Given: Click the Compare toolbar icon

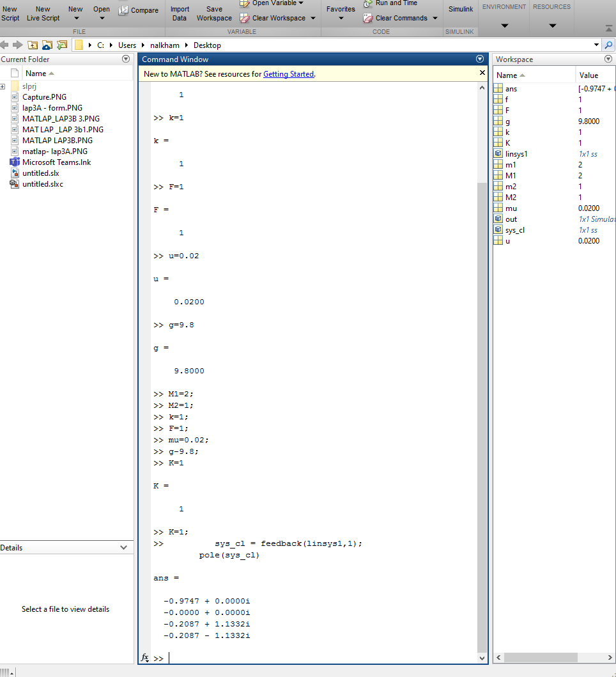Looking at the screenshot, I should coord(123,10).
